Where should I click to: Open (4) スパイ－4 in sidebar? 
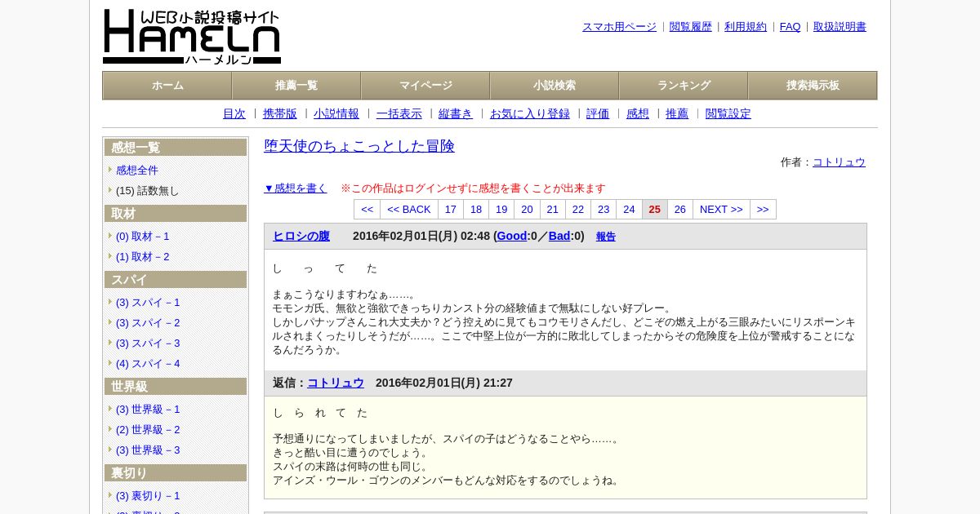tap(148, 364)
